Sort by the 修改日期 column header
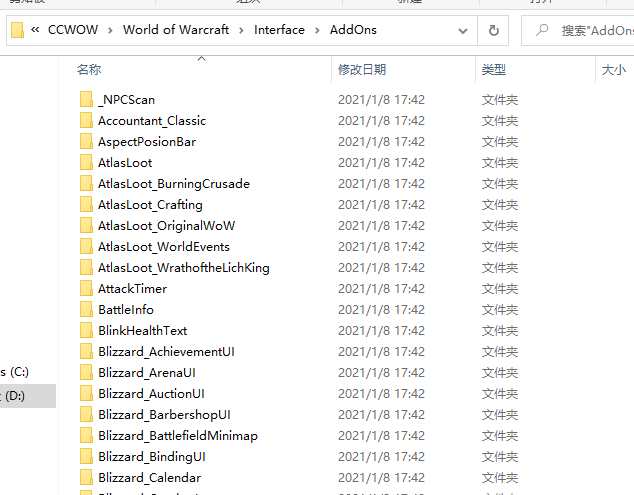This screenshot has width=634, height=495. [362, 70]
